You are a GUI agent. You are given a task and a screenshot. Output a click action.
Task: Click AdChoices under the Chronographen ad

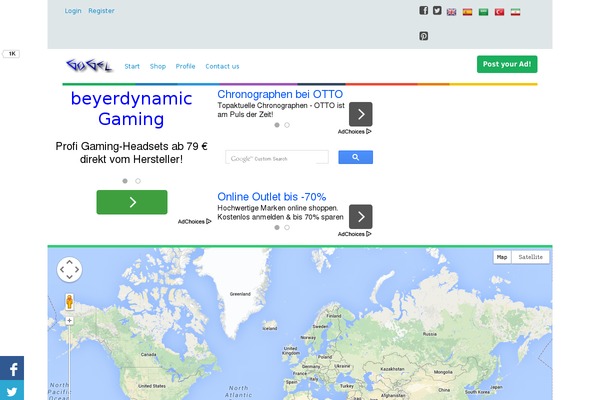click(354, 132)
